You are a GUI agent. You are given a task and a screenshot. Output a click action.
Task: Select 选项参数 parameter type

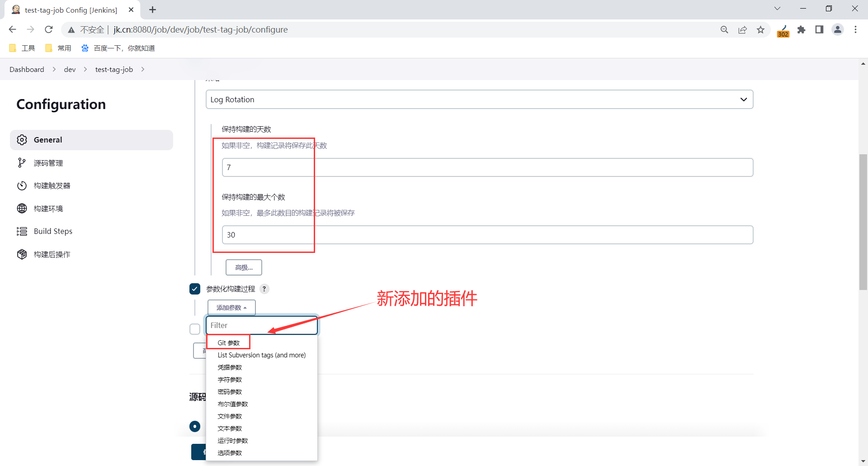[230, 453]
